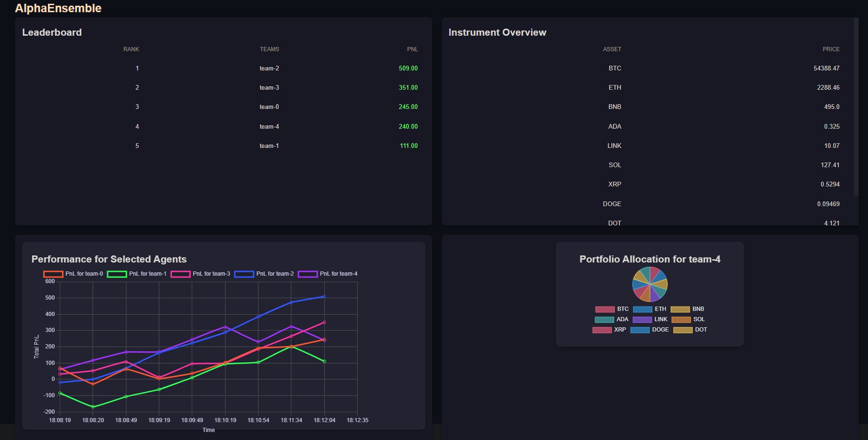Toggle PnL for team-4 legend swatch
Screen dimensions: 868x440
308,274
